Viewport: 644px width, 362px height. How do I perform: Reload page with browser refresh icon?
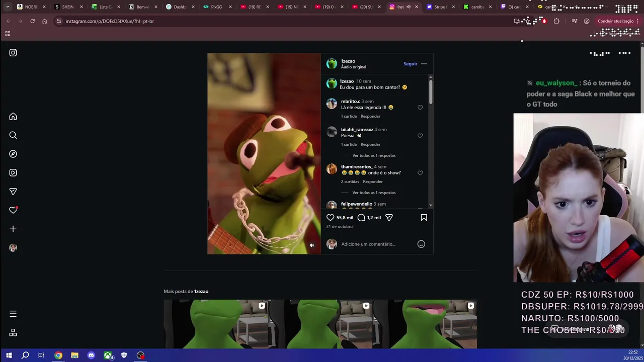coord(32,21)
